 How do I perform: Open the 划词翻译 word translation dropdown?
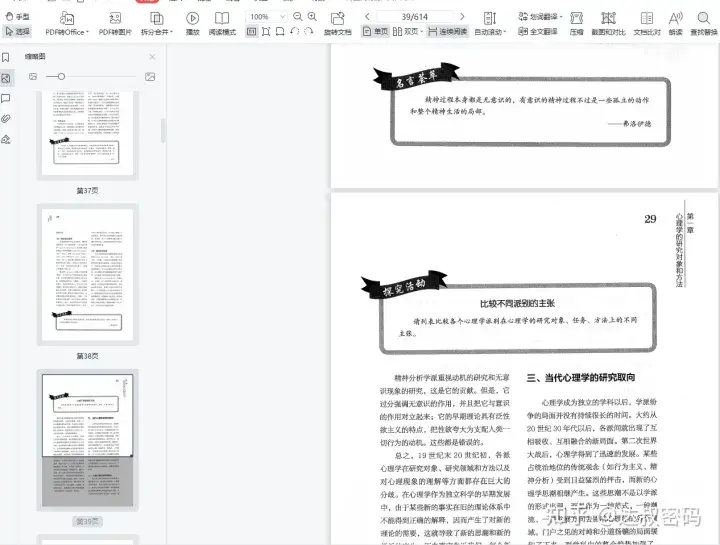[x=561, y=17]
